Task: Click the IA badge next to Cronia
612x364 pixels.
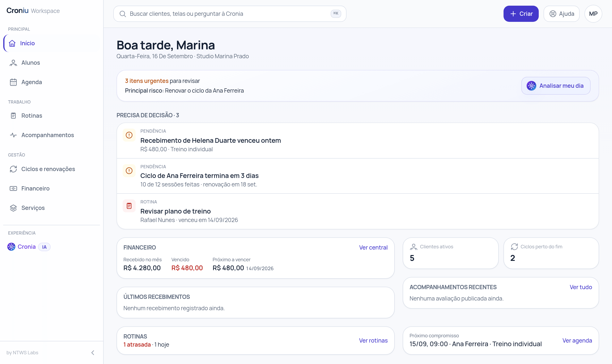Action: [44, 247]
